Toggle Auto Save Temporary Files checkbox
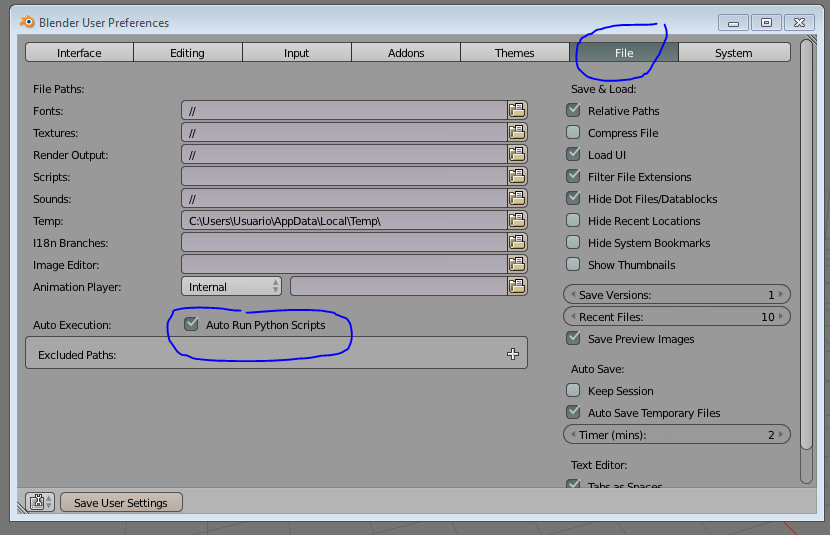830x535 pixels. 573,412
